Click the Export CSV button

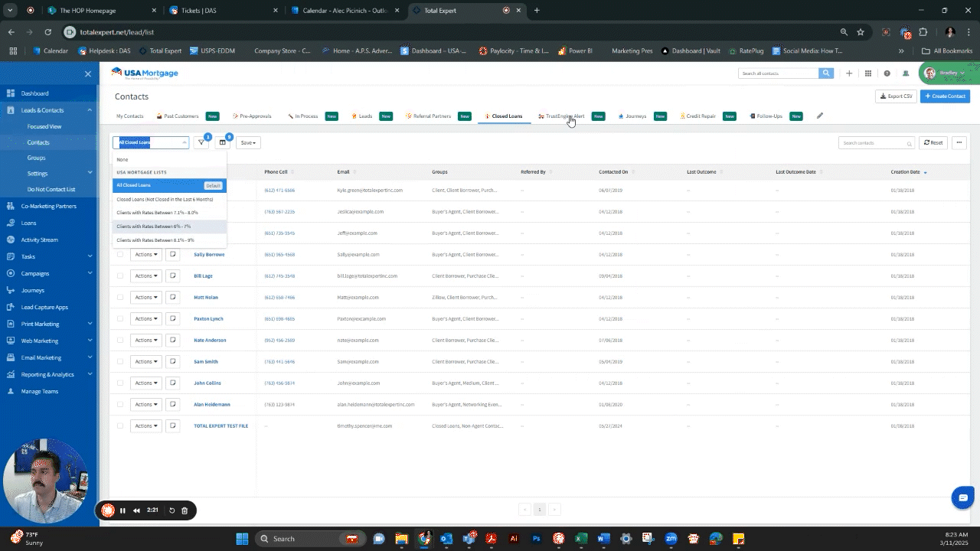coord(896,96)
